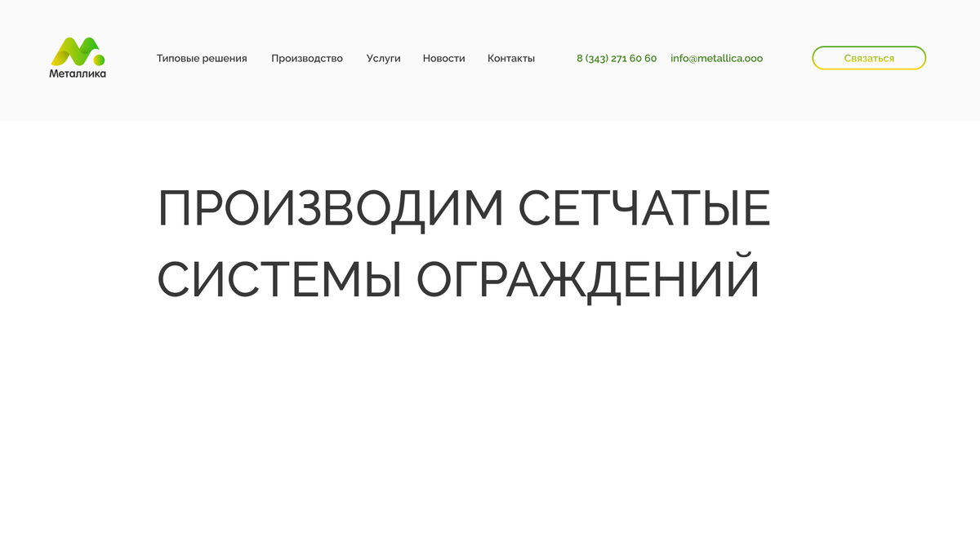The width and height of the screenshot is (980, 551).
Task: Click the Связаться button
Action: point(869,58)
